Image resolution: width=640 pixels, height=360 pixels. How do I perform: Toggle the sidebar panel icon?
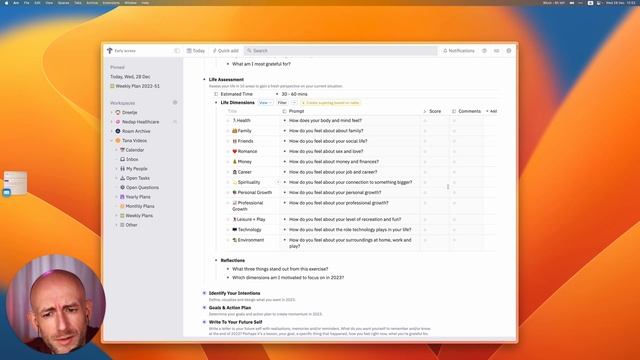177,51
